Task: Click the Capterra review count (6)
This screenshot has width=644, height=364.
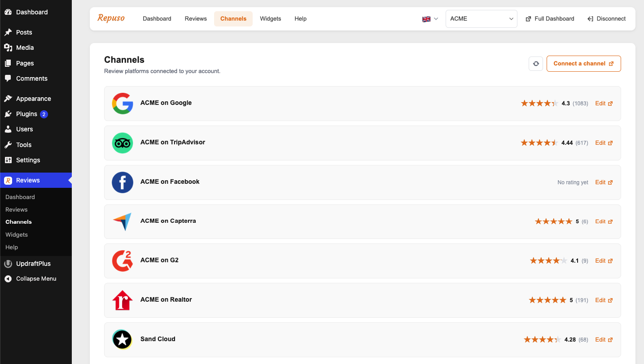Action: 585,221
